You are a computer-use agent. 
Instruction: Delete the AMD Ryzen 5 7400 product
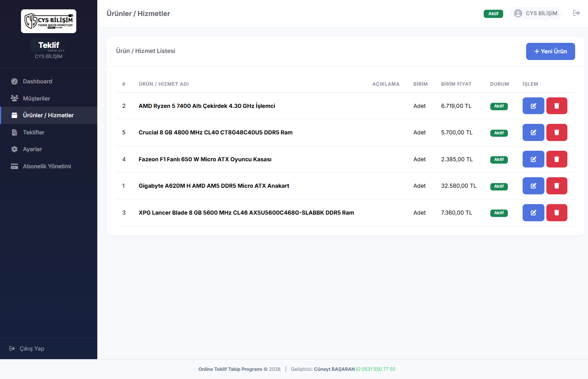pyautogui.click(x=557, y=106)
